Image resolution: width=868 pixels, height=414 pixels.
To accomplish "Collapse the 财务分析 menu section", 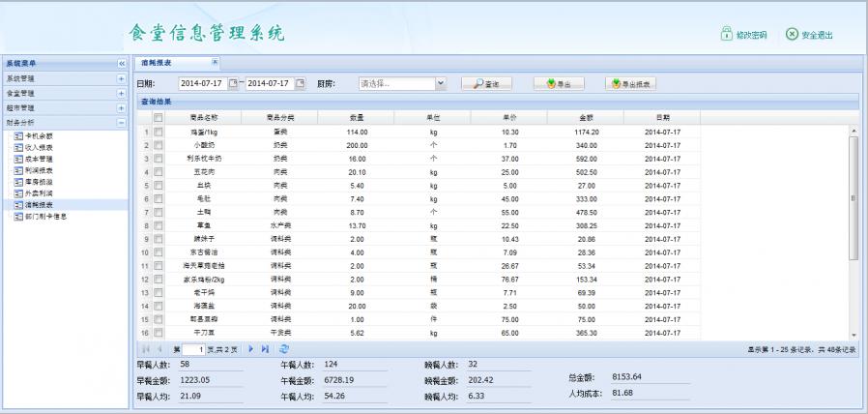I will (122, 123).
